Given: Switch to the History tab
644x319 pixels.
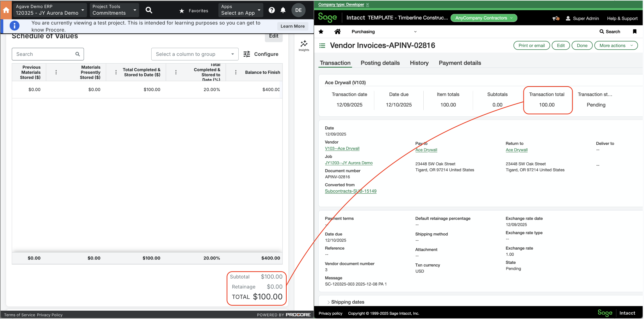Looking at the screenshot, I should point(419,63).
